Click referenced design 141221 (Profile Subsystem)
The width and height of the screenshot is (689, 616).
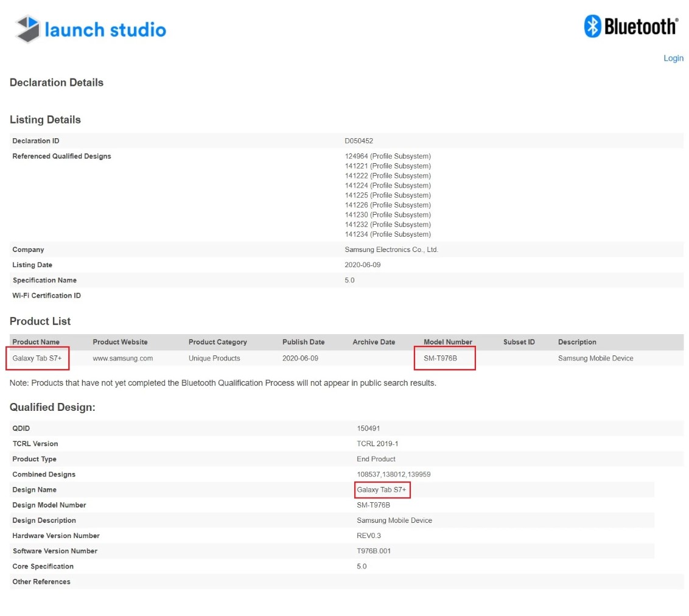[388, 166]
